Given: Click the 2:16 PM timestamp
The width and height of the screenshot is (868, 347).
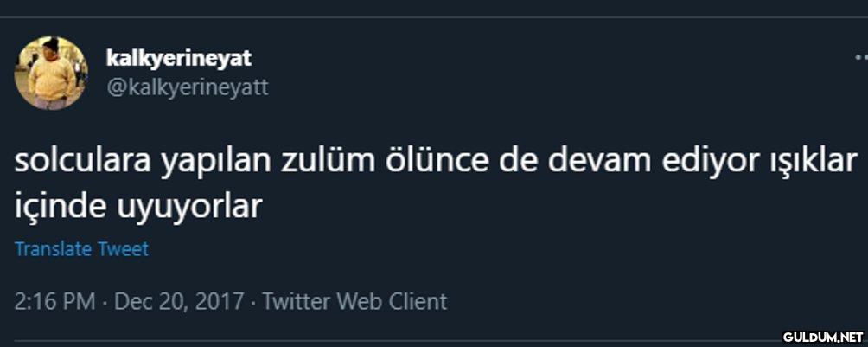Looking at the screenshot, I should (x=55, y=301).
